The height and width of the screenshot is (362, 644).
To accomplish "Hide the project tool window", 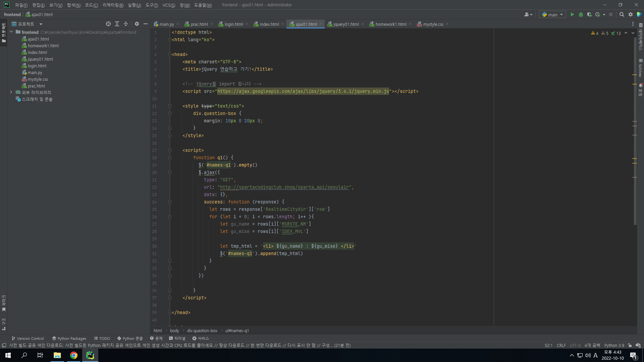I will 146,24.
